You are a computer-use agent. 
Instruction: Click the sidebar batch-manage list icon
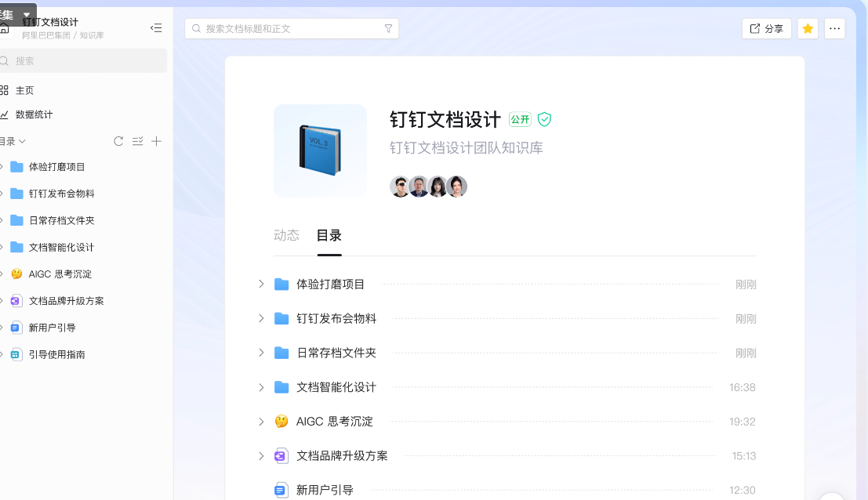(138, 141)
